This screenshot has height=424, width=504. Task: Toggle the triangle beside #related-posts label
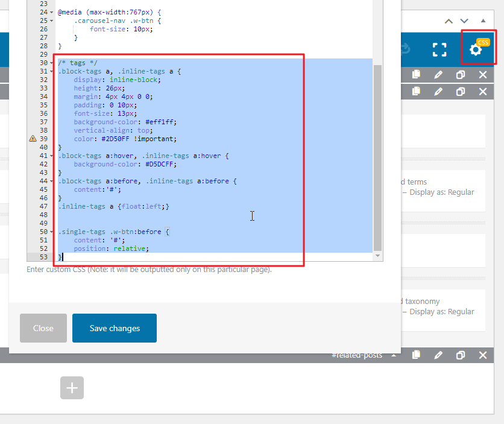coord(394,355)
